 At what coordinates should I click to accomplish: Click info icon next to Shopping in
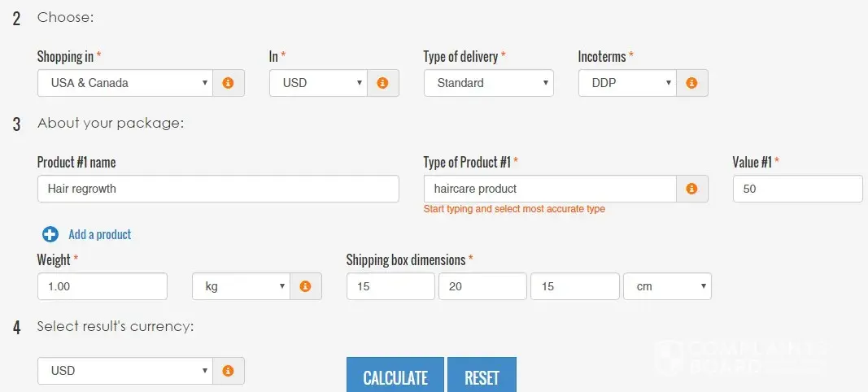tap(228, 83)
